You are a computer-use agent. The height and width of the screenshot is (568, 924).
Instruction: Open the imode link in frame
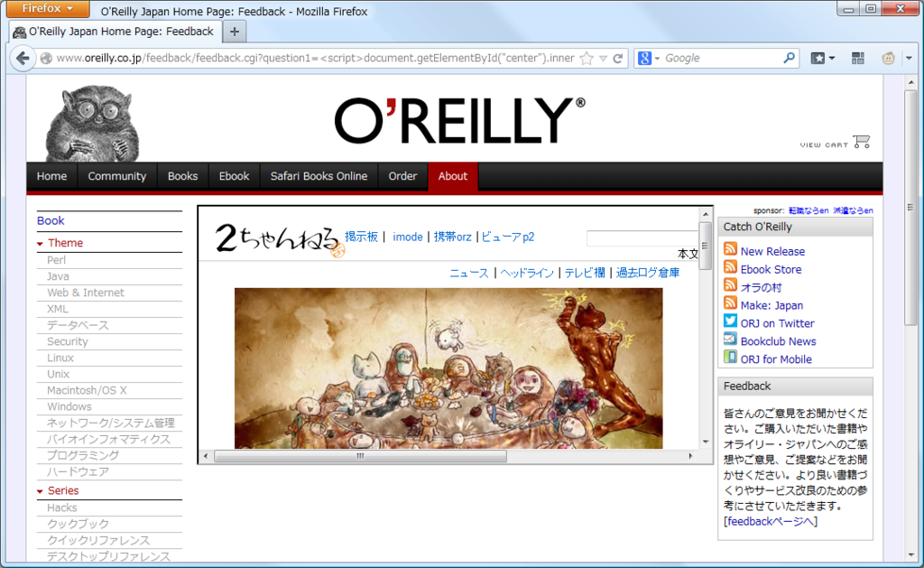(x=408, y=237)
